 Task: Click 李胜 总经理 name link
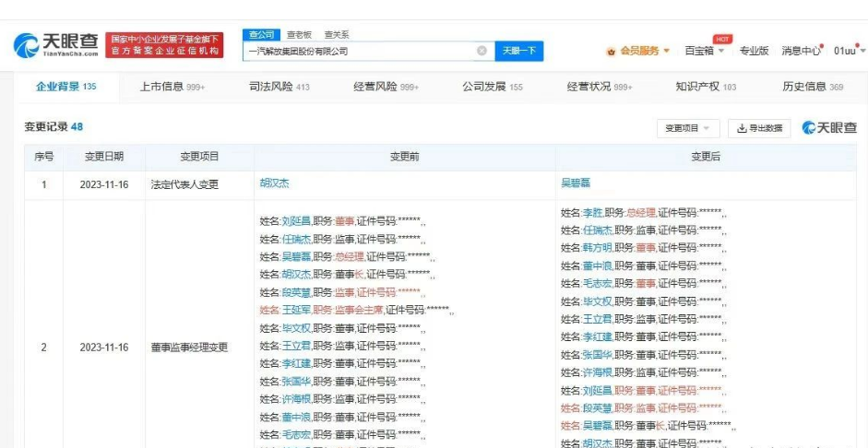[592, 212]
